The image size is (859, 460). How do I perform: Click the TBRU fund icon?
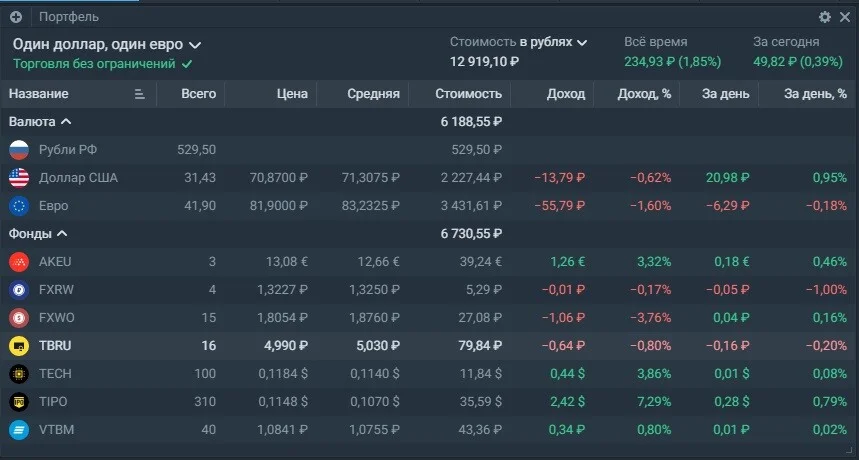(19, 346)
